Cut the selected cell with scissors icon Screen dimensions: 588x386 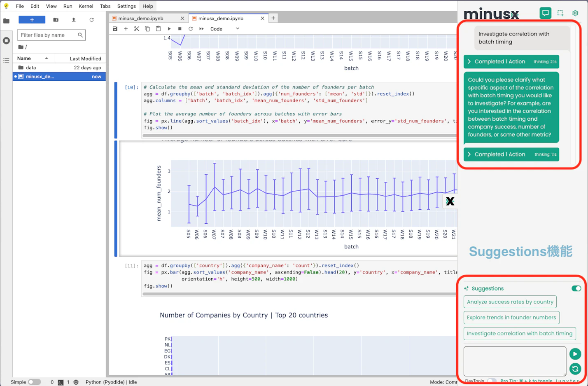[x=137, y=29]
